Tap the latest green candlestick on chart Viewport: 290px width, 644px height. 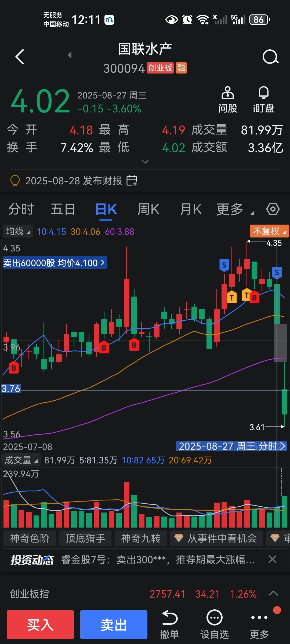coord(284,402)
